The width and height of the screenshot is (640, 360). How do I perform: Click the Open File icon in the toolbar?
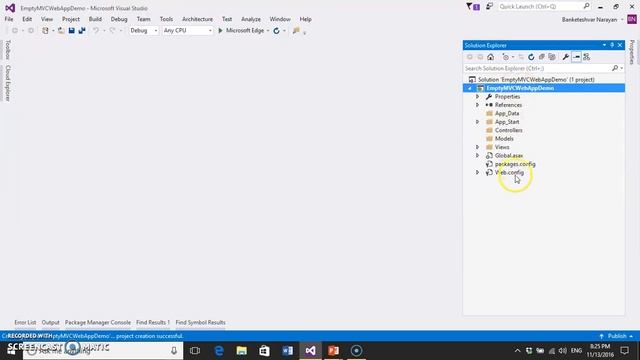click(61, 31)
